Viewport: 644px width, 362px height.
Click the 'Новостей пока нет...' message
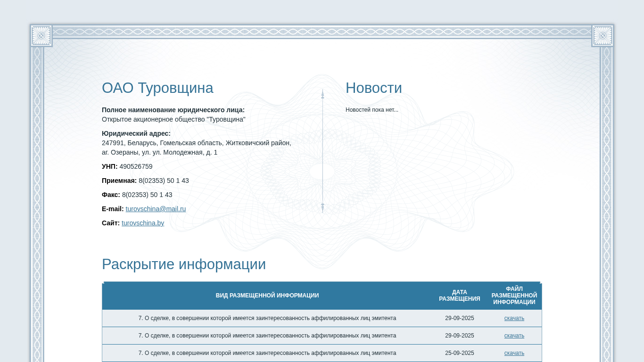[x=372, y=110]
